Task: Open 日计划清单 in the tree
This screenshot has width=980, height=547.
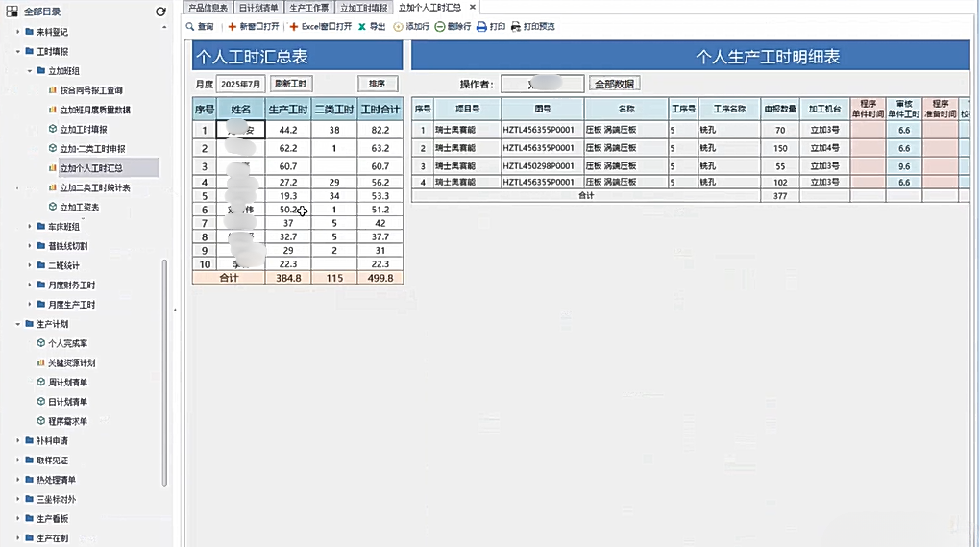Action: pos(67,401)
